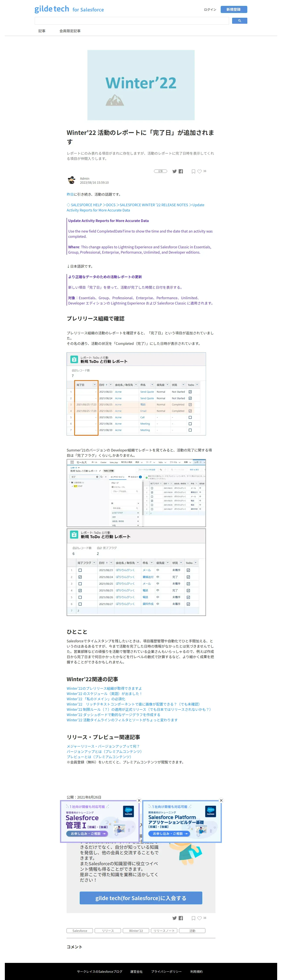Click Salesforce 管理Ⅰ お申し込み・ご相談 button
Viewport: 282px width, 980px height.
[87, 833]
